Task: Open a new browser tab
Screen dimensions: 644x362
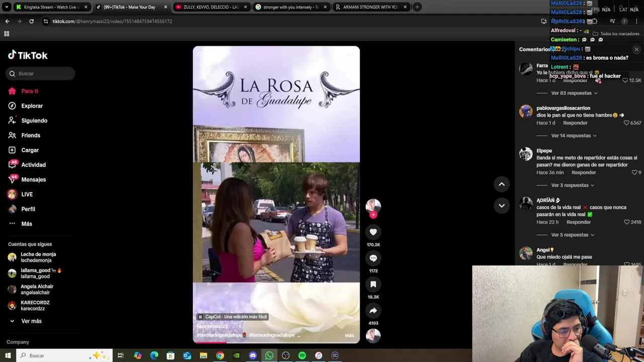Action: 417,7
